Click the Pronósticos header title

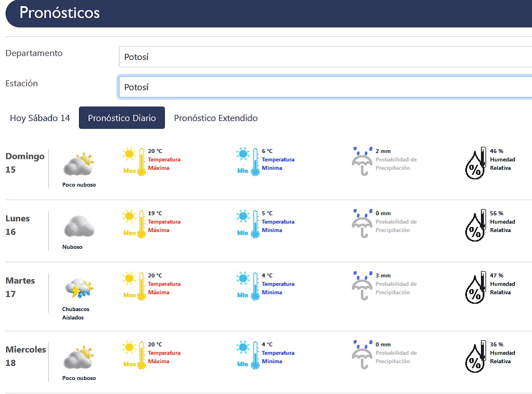click(x=59, y=13)
